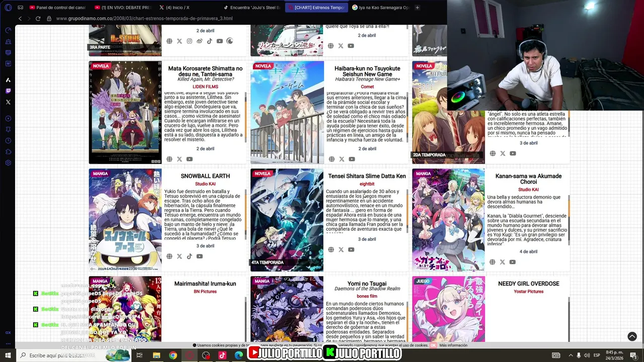The image size is (644, 362).
Task: Open the TikTok icon on the Dr. Stone card
Action: click(209, 41)
